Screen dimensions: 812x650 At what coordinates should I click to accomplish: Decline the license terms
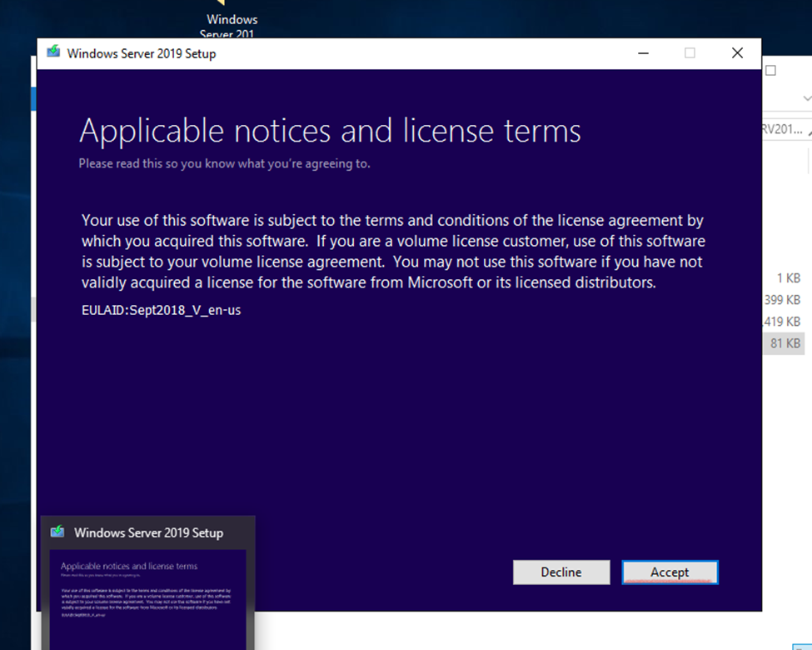[x=560, y=572]
